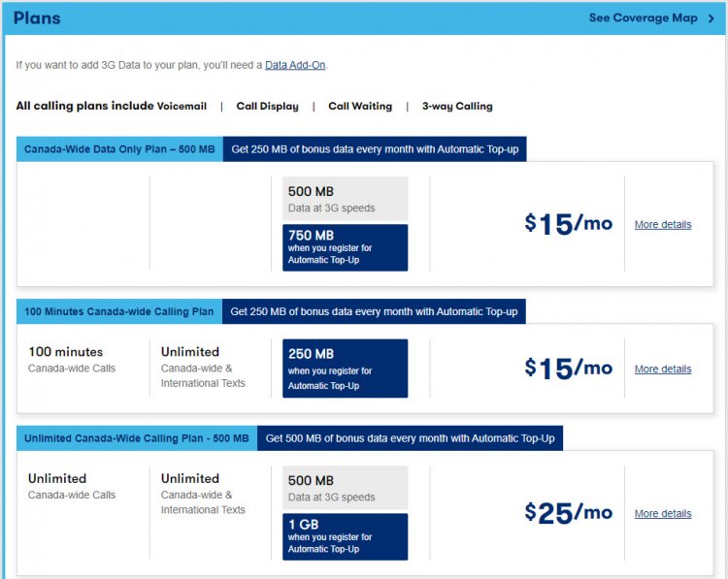Select Unlimited Canada-Wide Calling Plan 500 MB header
The height and width of the screenshot is (579, 728).
point(137,438)
